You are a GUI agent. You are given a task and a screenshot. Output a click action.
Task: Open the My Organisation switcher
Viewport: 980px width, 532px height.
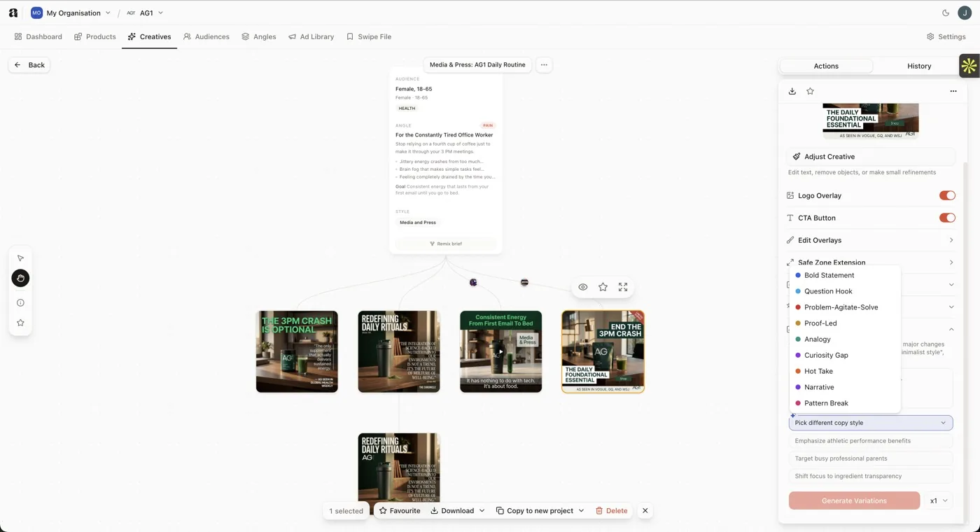pyautogui.click(x=71, y=13)
